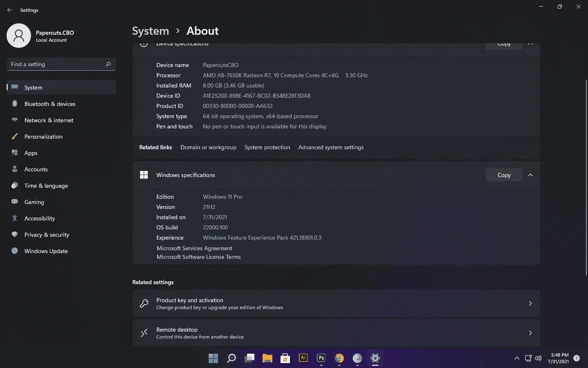This screenshot has height=368, width=588.
Task: Open taskbar Search
Action: (x=232, y=358)
